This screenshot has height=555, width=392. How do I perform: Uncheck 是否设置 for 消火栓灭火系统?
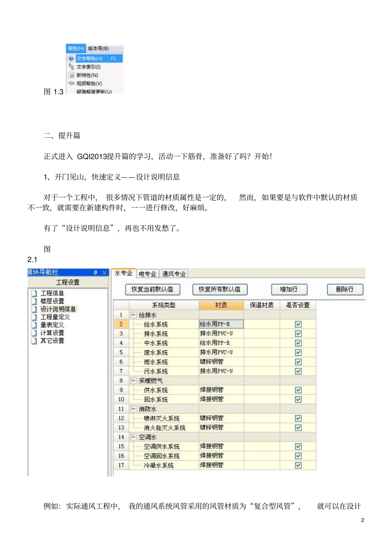298,428
